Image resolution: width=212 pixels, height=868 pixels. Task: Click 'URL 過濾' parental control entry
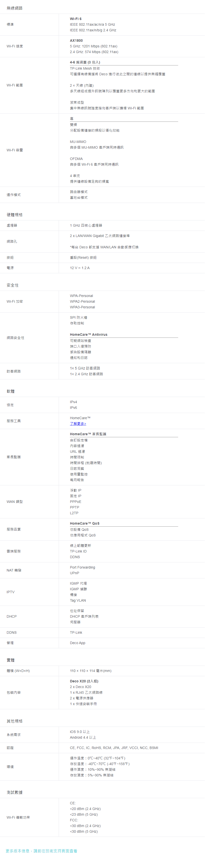click(77, 452)
